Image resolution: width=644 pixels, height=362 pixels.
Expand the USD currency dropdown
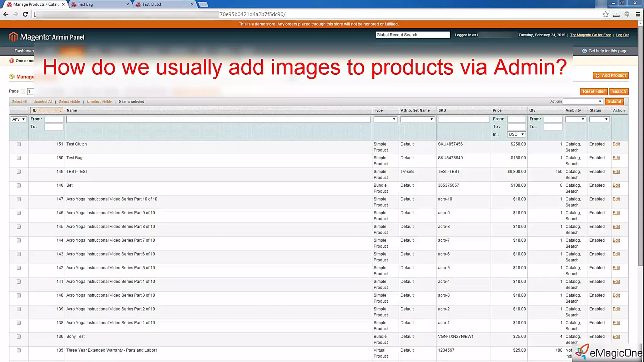[x=516, y=134]
